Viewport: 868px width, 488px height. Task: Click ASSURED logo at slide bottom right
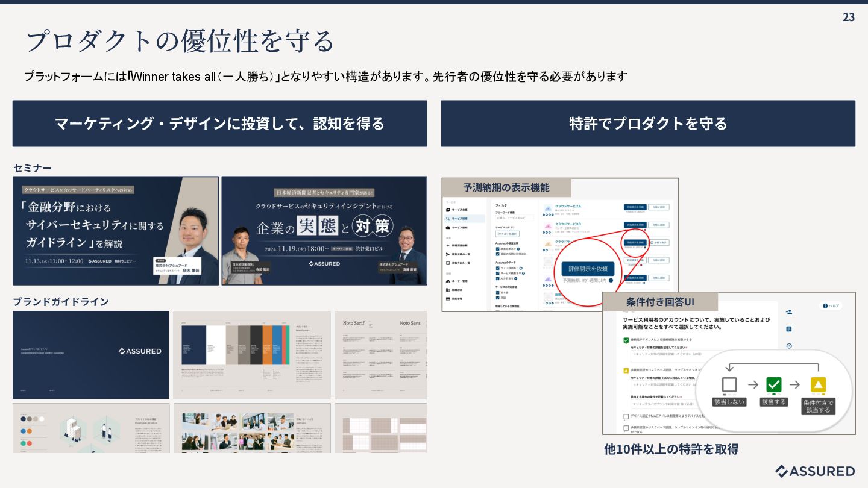(x=815, y=471)
